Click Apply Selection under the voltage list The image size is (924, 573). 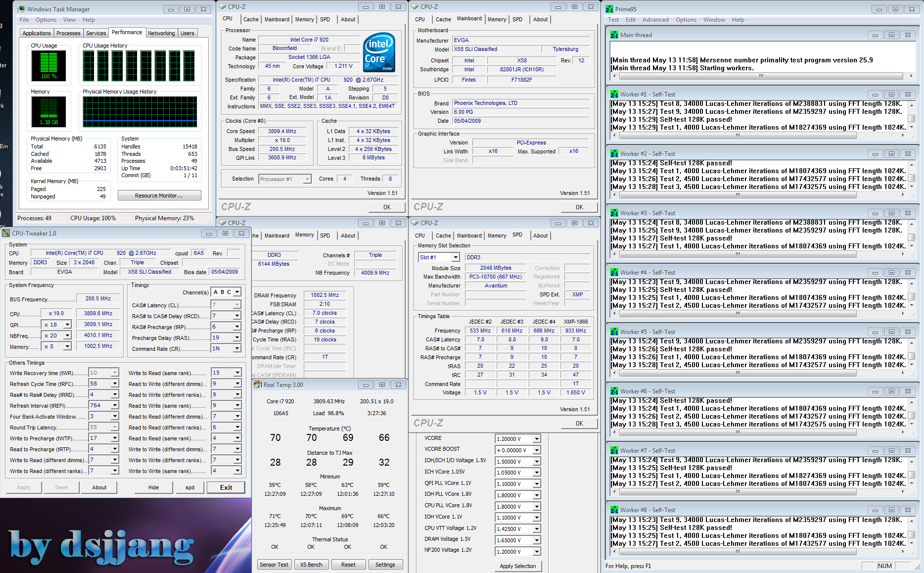click(517, 566)
